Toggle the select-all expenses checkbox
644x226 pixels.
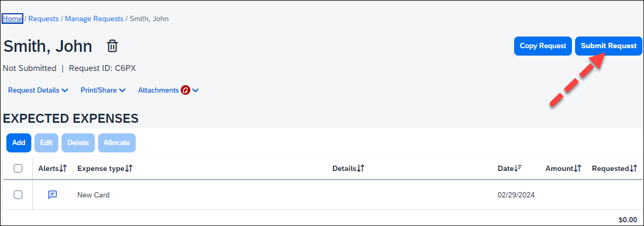[18, 168]
